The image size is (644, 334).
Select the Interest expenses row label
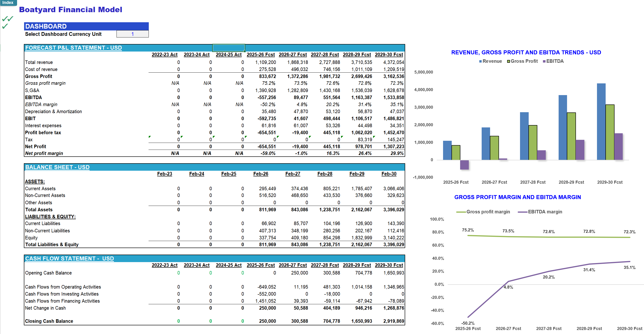click(43, 126)
